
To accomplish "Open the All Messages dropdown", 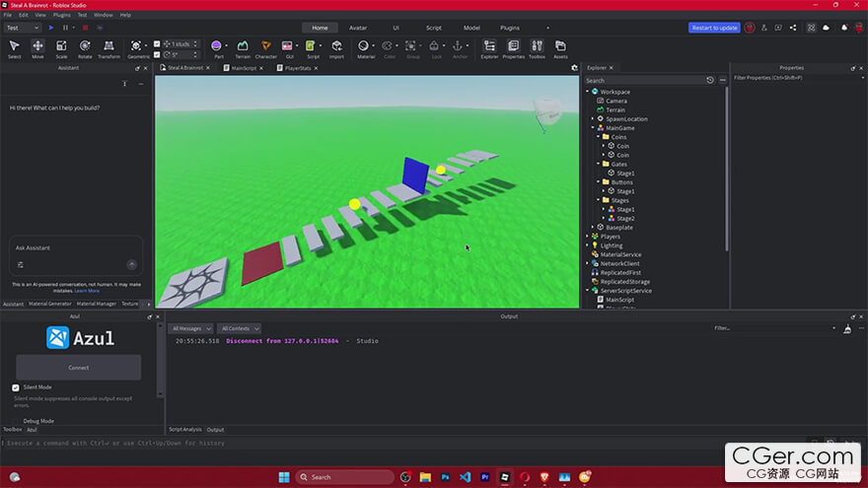I will (190, 328).
